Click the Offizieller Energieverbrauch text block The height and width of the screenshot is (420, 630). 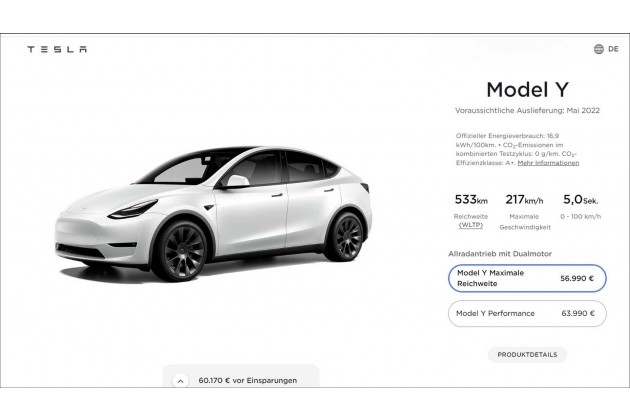coord(520,146)
